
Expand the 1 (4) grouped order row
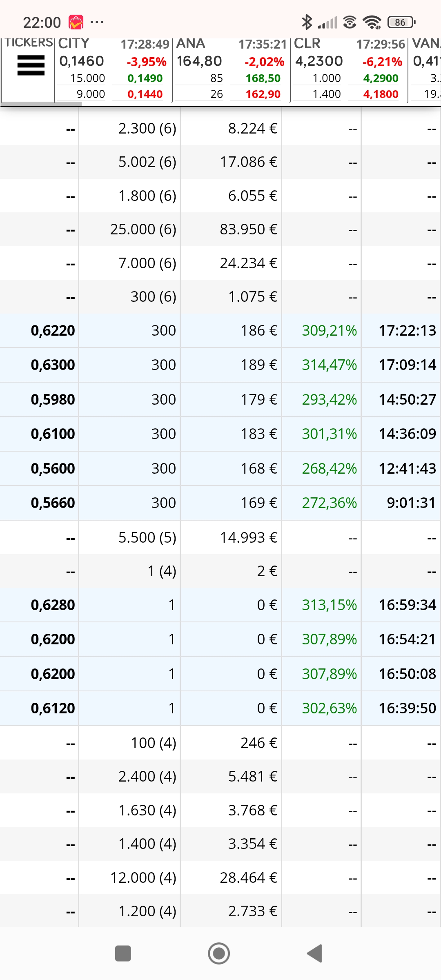(x=220, y=571)
